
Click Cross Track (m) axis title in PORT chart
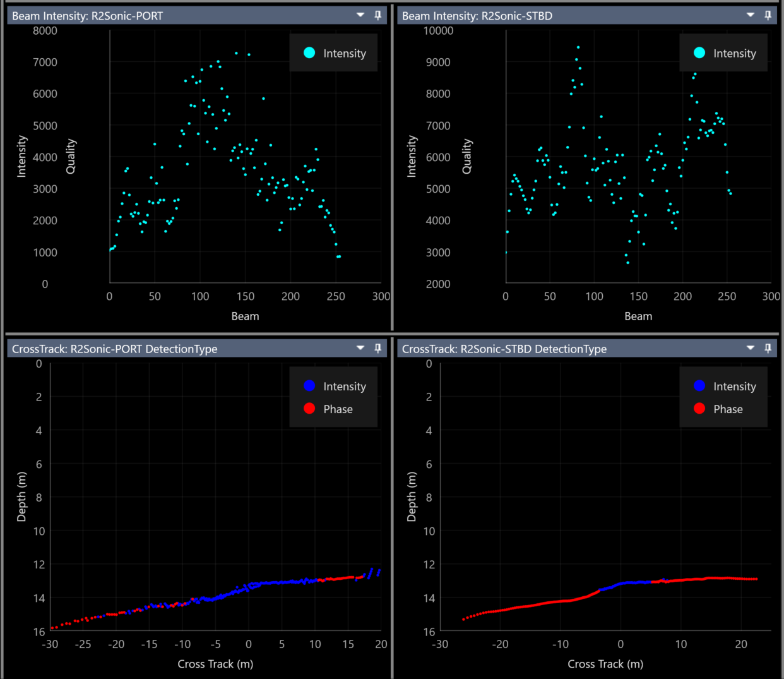(215, 664)
